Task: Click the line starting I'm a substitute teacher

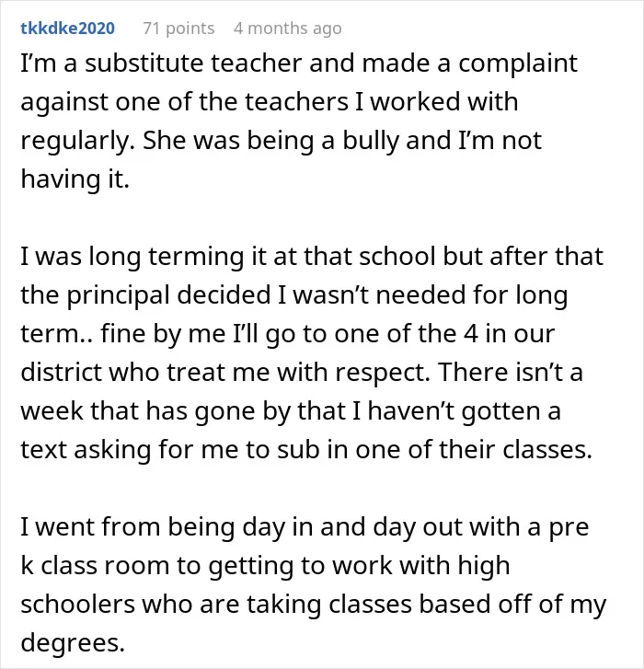Action: (x=299, y=63)
